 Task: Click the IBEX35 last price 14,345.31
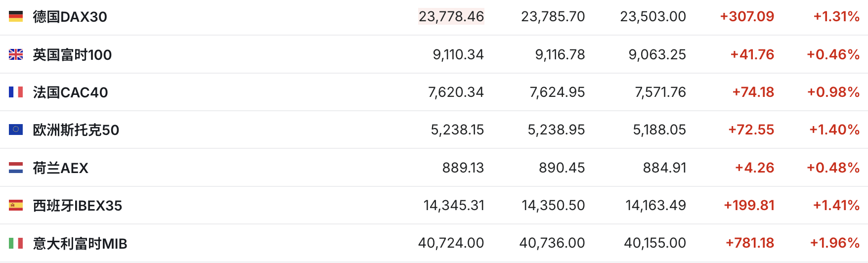[454, 205]
